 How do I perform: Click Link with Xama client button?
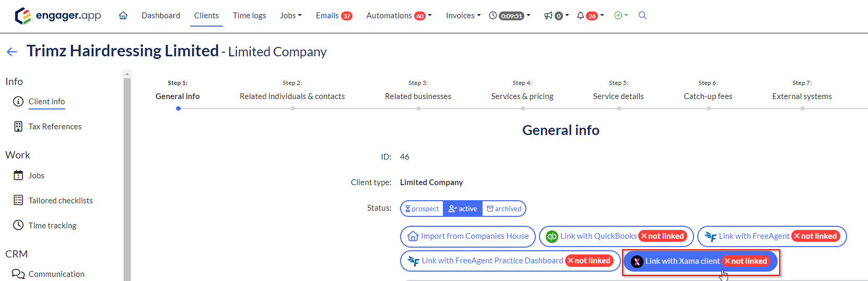[701, 261]
